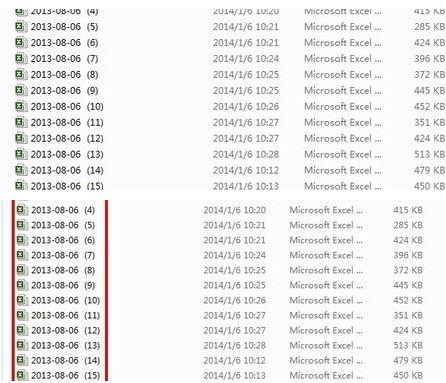
Task: Click Excel icon of 2013-08-06 (11) in lower list
Action: click(22, 315)
